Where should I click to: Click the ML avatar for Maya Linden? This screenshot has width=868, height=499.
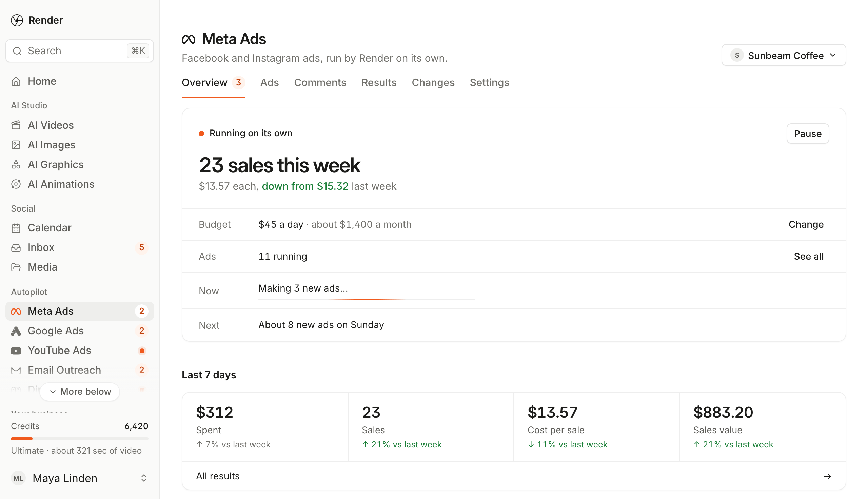pos(18,478)
